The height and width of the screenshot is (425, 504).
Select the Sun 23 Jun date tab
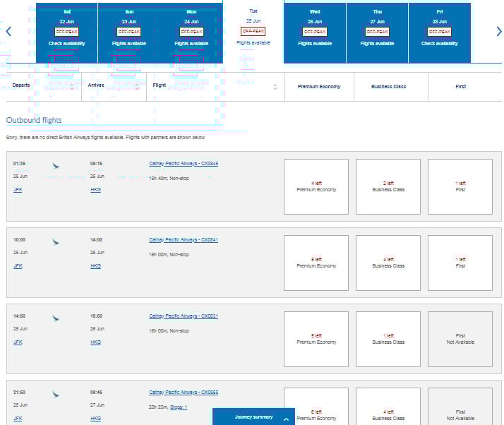pyautogui.click(x=129, y=33)
